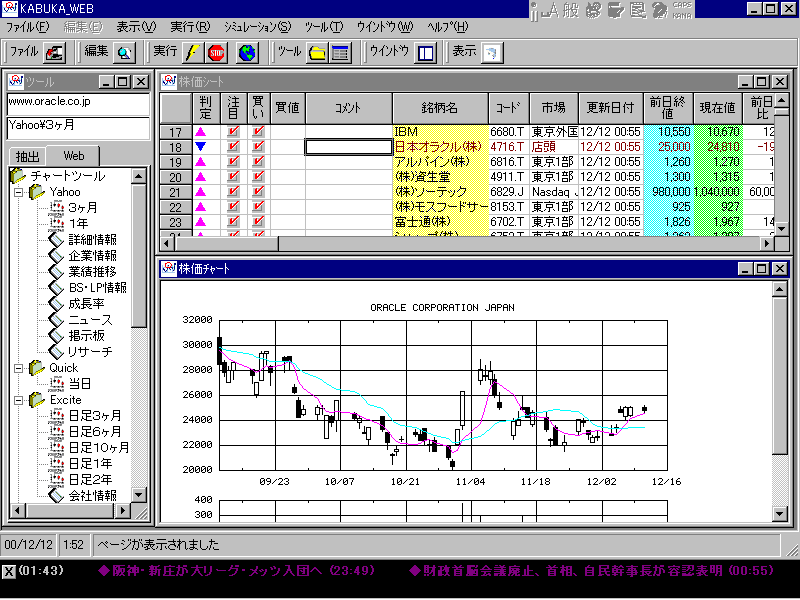Close the news ticker with X button
Viewport: 800px width, 600px height.
pyautogui.click(x=9, y=571)
